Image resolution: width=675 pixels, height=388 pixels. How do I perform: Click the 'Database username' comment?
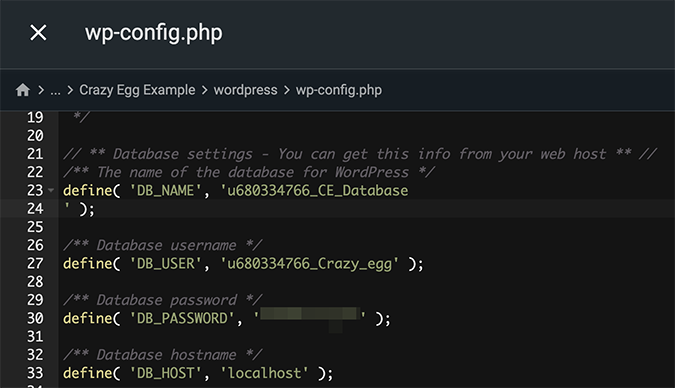[x=162, y=245]
